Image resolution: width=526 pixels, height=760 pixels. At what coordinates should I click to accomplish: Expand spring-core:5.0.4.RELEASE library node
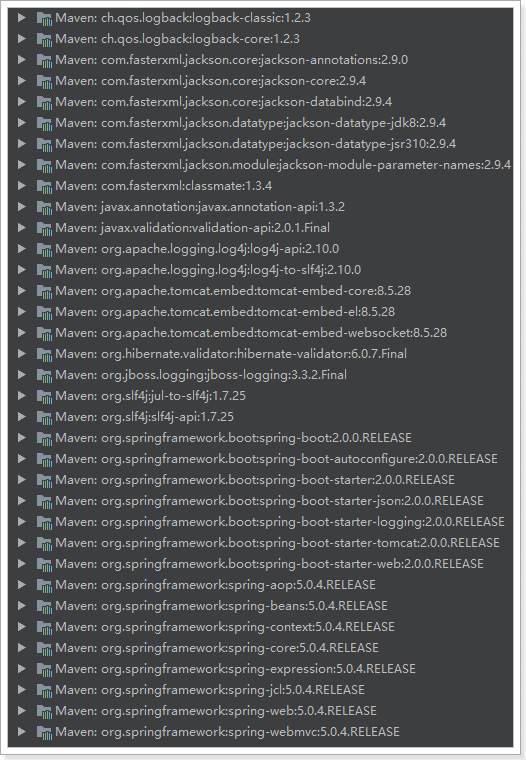[21, 648]
